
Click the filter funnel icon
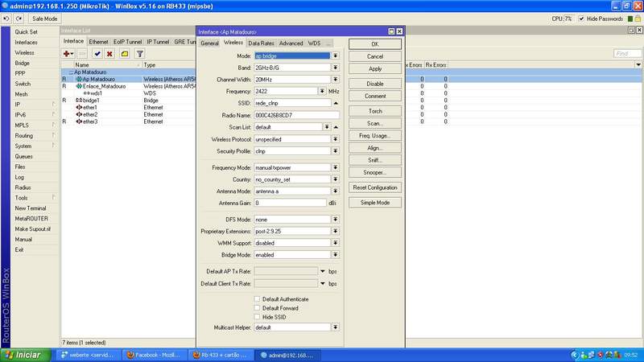pyautogui.click(x=139, y=54)
